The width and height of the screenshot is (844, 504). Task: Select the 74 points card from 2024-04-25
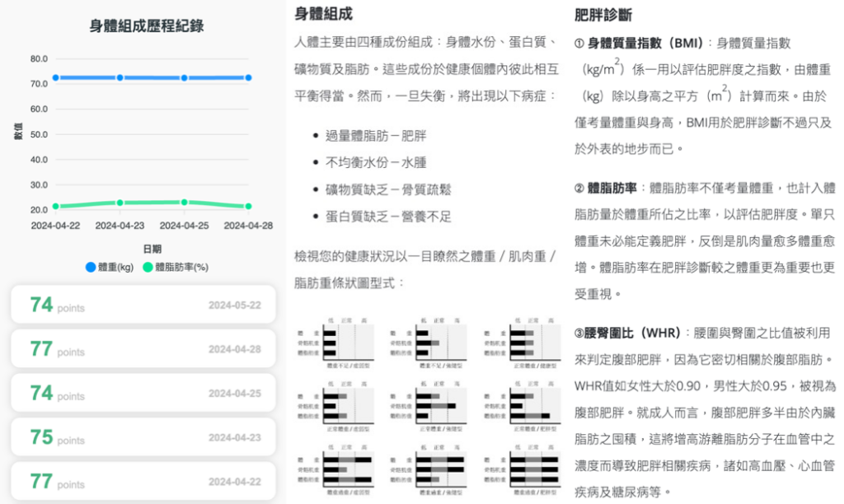[x=143, y=393]
